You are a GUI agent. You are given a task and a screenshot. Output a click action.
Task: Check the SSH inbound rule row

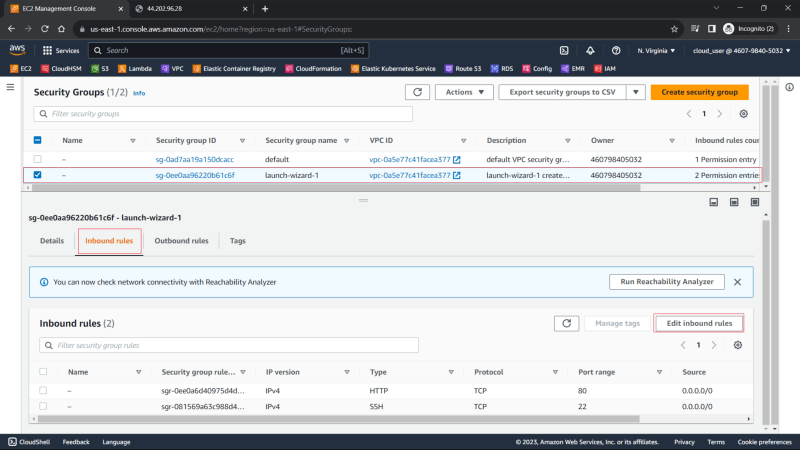point(43,406)
